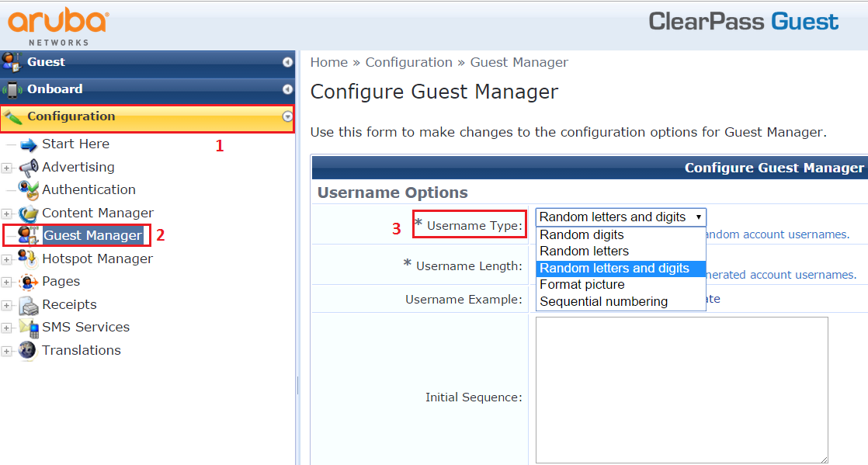Click the Onboard phone icon
The height and width of the screenshot is (465, 868).
tap(12, 89)
